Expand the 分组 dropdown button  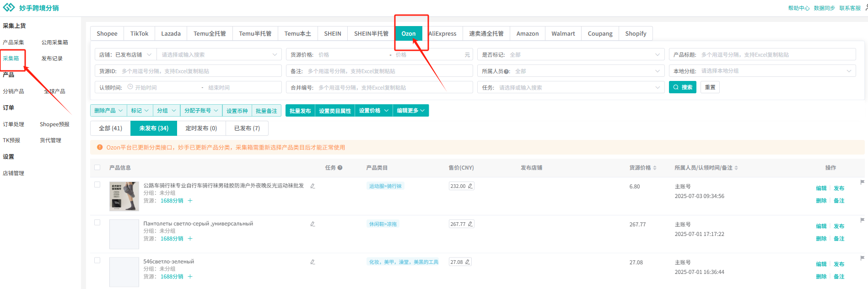pos(167,111)
